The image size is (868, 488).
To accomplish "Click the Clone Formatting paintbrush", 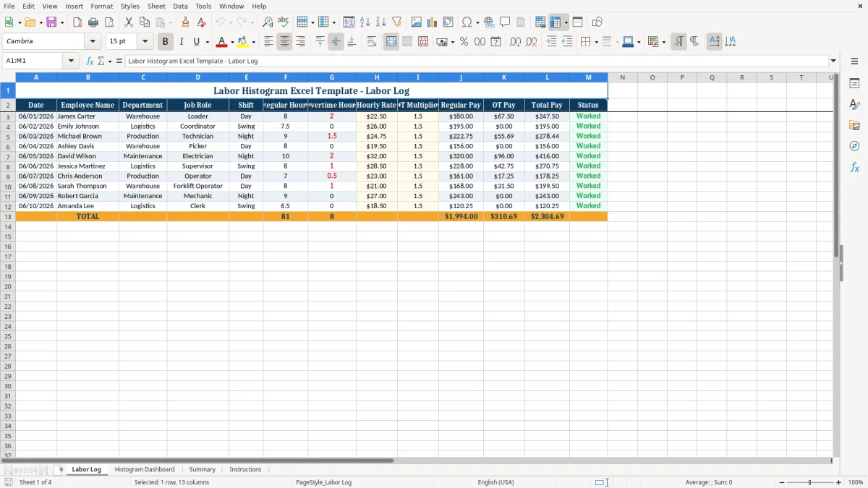I will click(x=185, y=22).
